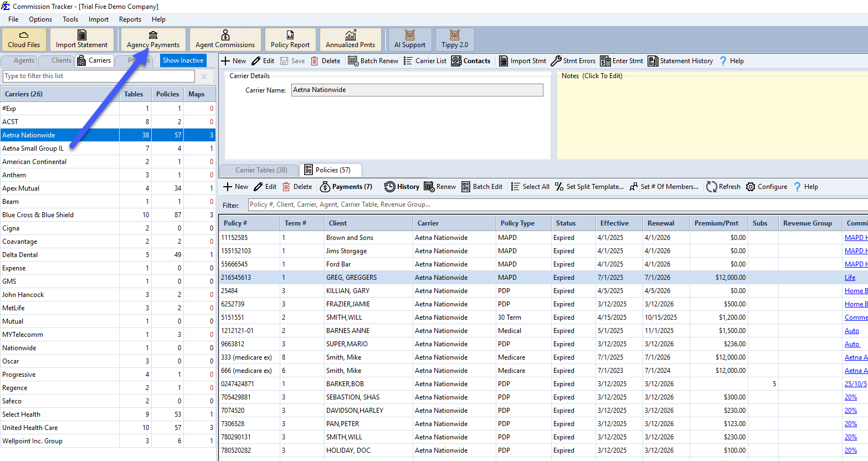Select policy row for KILLIAN, GARY
This screenshot has height=461, width=868.
(543, 291)
